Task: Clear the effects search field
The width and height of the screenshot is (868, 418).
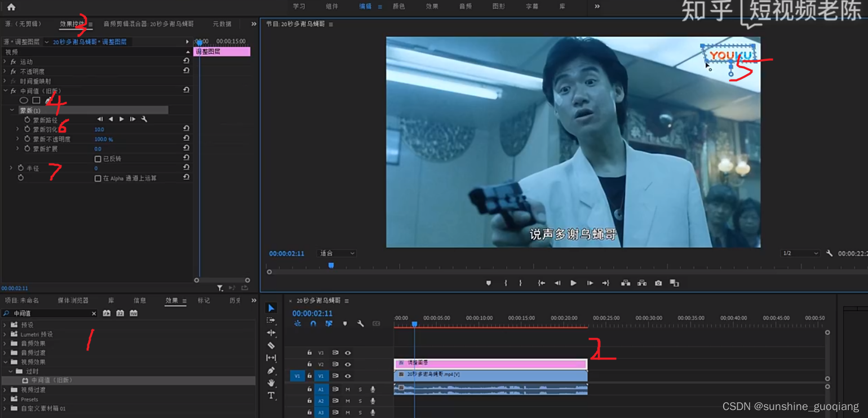Action: [94, 314]
